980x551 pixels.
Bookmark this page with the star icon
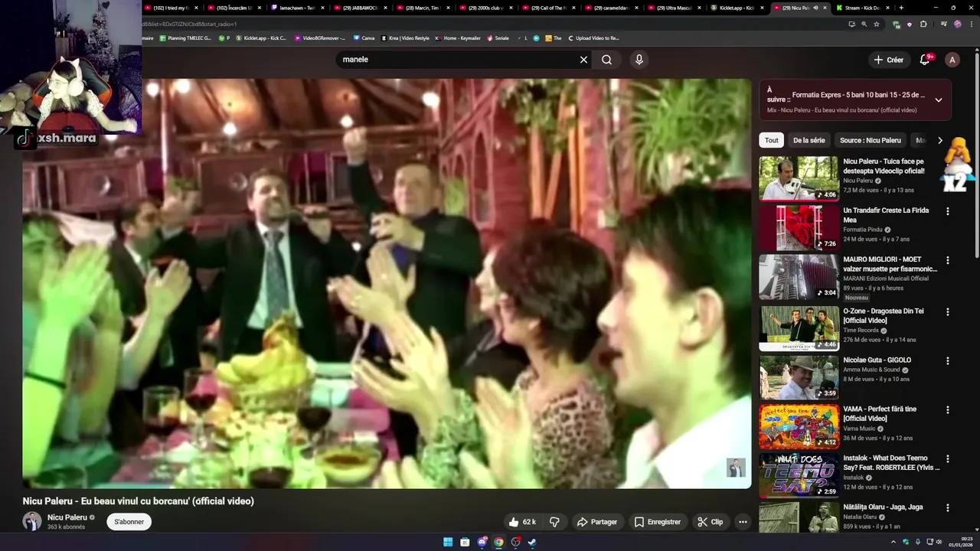pos(877,24)
